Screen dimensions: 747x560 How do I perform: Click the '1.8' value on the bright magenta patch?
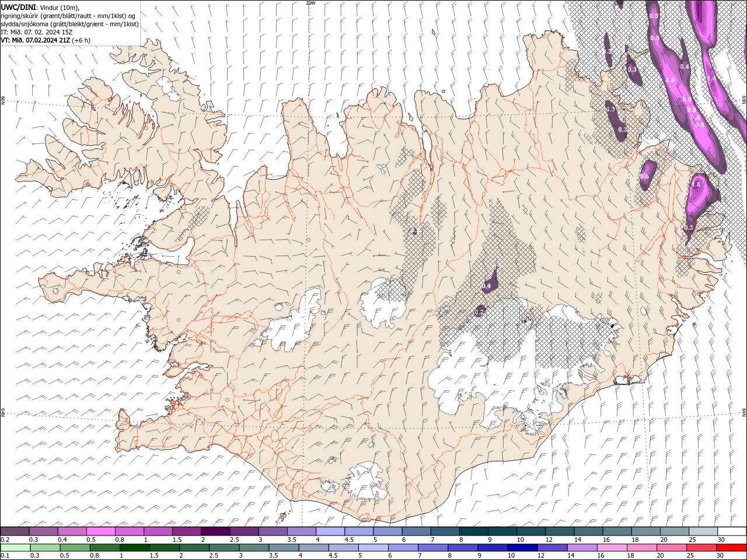coord(696,184)
